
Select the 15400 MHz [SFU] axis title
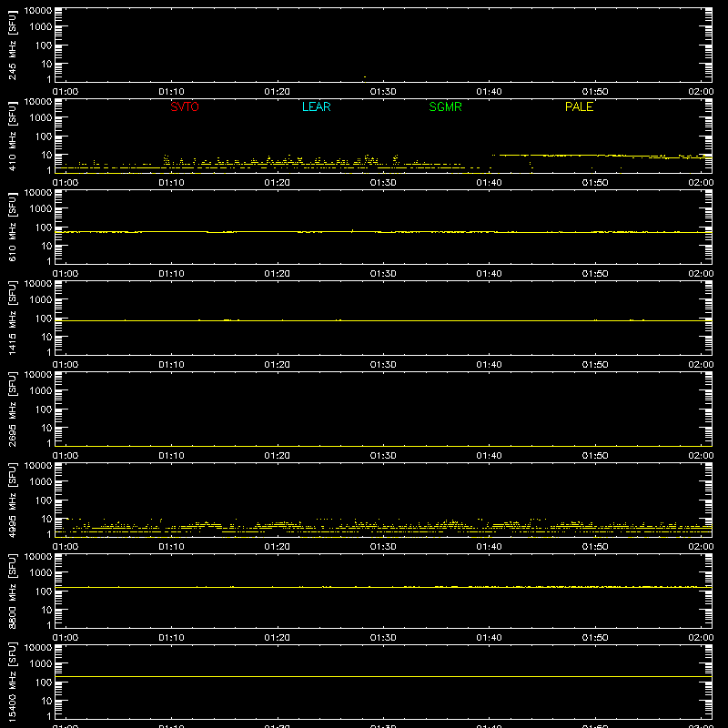[12, 682]
